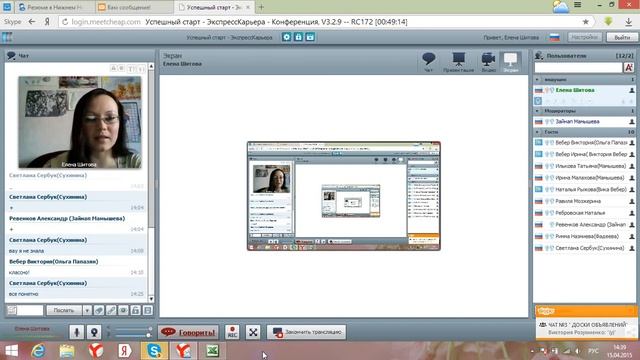
Task: Click the third blue icon in conference header
Action: click(x=310, y=37)
